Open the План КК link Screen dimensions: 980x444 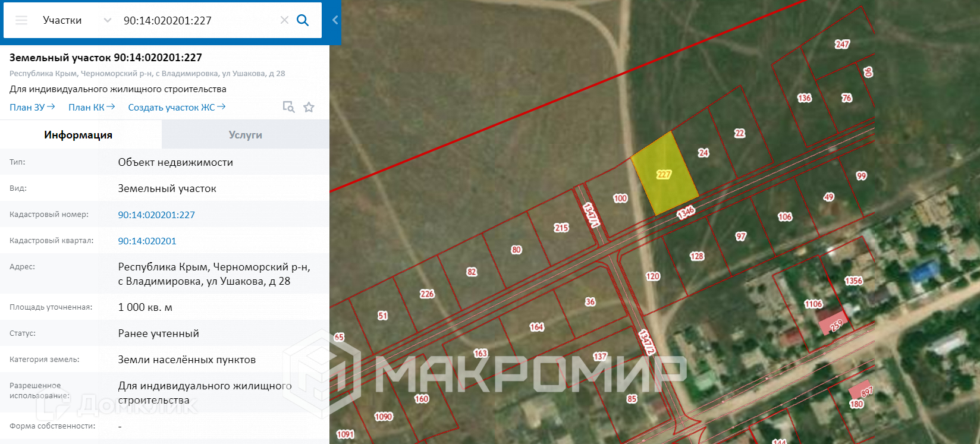coord(92,107)
